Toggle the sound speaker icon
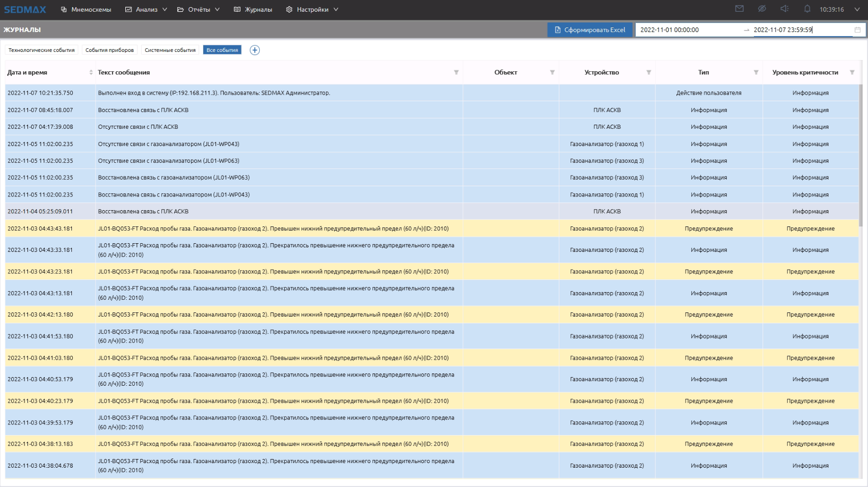 pyautogui.click(x=784, y=9)
